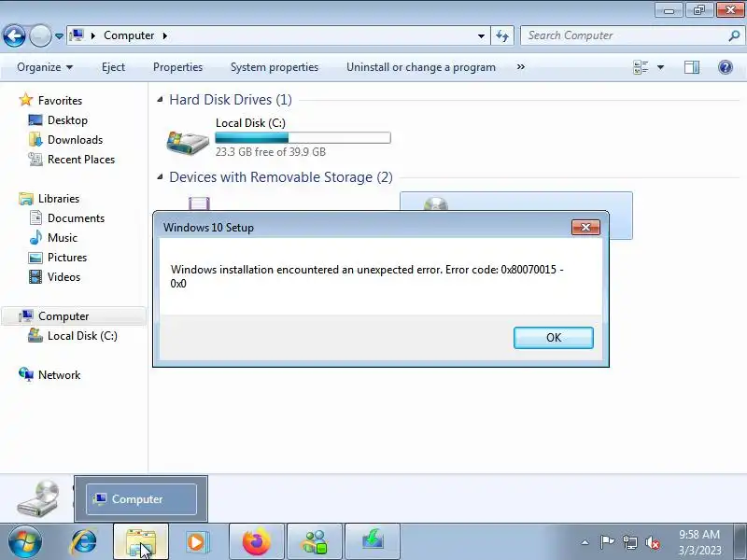Click the muted volume tray icon
Viewport: 747px width, 560px height.
(653, 542)
